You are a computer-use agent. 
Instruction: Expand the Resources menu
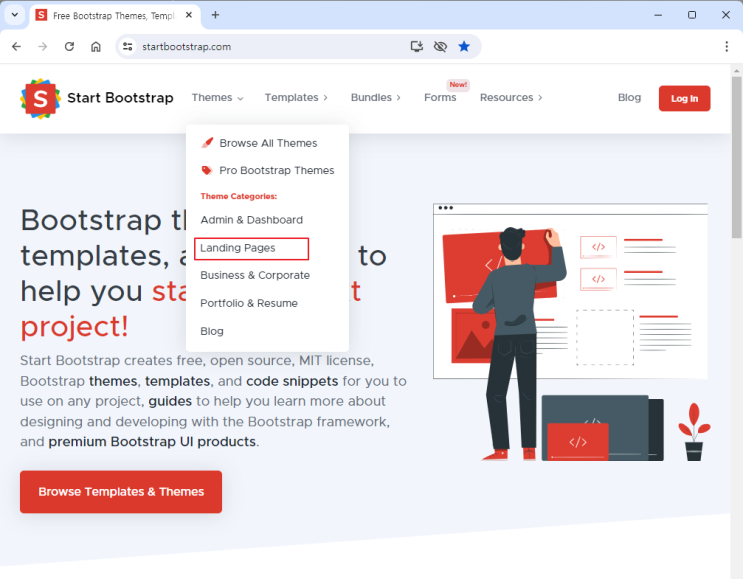coord(511,98)
